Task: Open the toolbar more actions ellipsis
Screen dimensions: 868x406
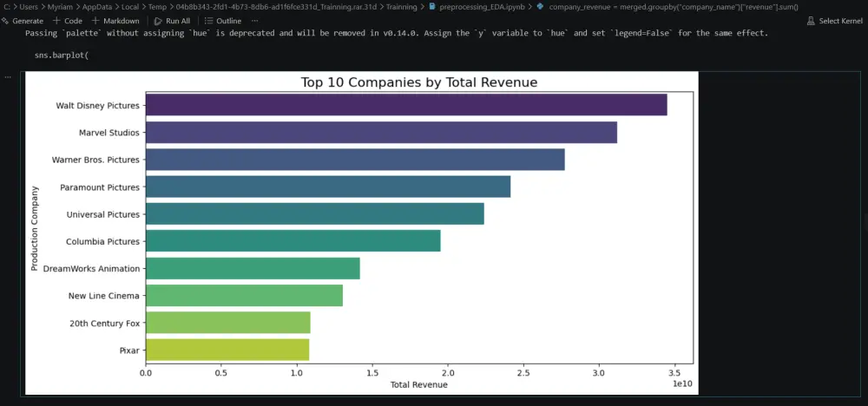Action: tap(254, 21)
